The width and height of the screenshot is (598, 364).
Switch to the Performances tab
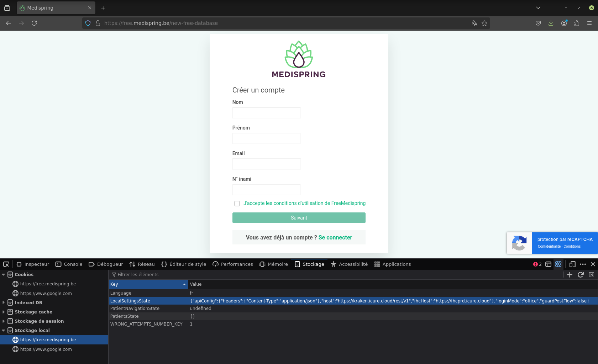pyautogui.click(x=233, y=264)
